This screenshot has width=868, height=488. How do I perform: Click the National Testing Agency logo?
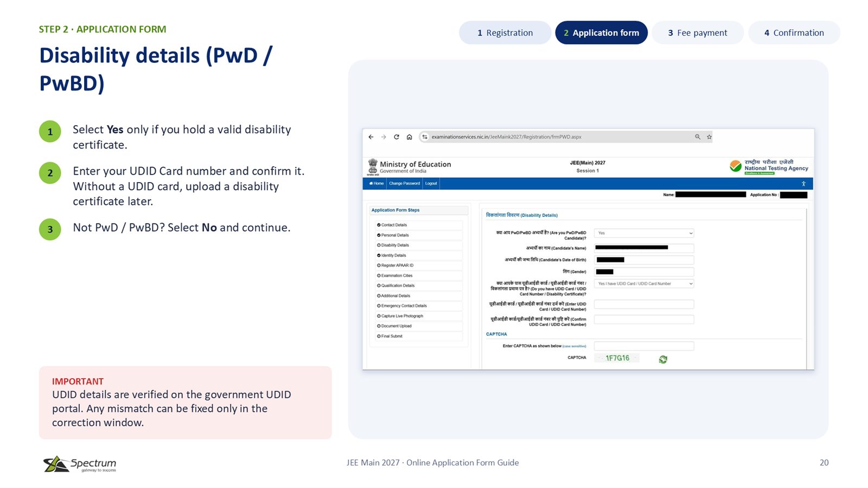pyautogui.click(x=769, y=166)
